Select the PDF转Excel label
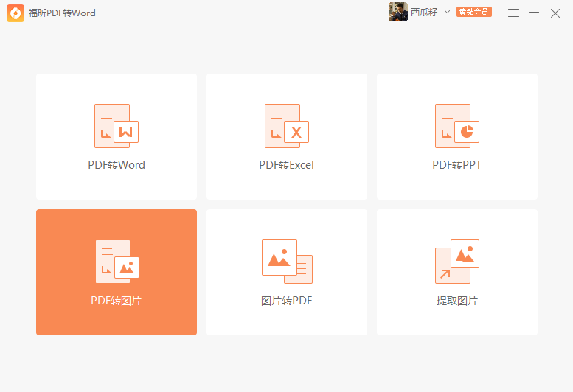The width and height of the screenshot is (573, 392). pyautogui.click(x=286, y=165)
